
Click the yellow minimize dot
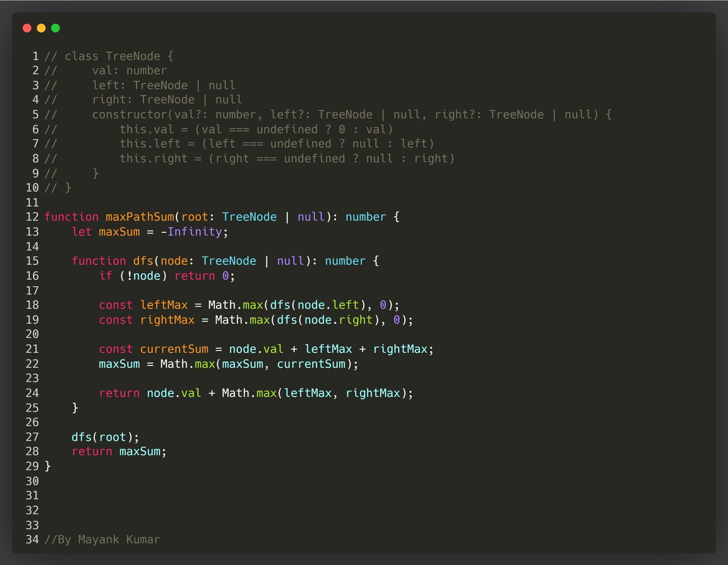coord(41,28)
